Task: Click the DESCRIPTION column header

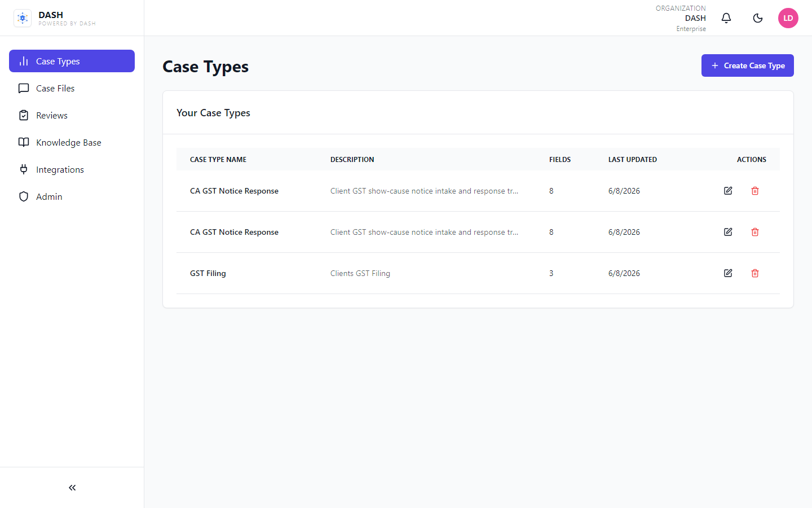Action: (x=352, y=160)
